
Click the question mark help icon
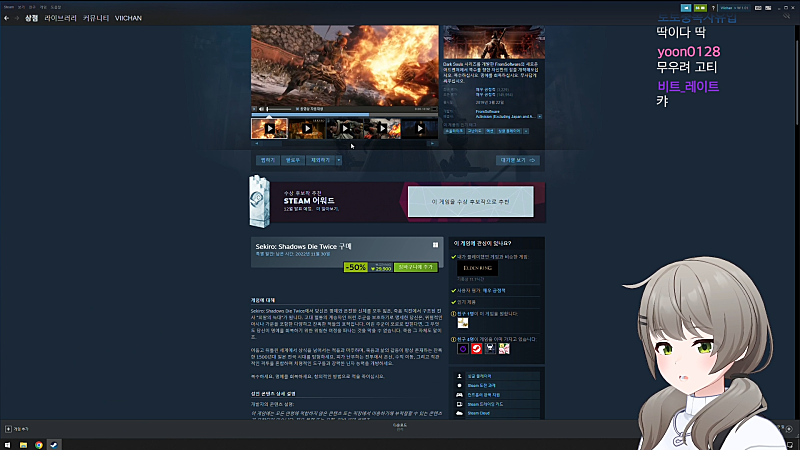(713, 8)
